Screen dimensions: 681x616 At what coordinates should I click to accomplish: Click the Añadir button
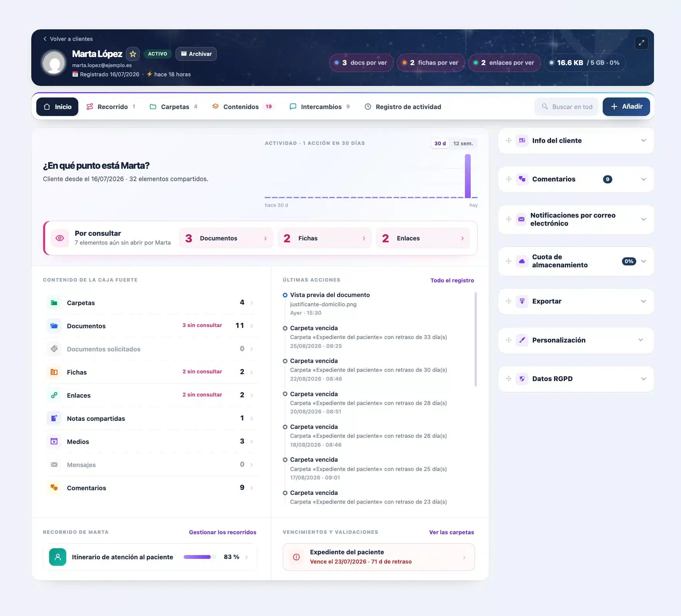[x=626, y=106]
